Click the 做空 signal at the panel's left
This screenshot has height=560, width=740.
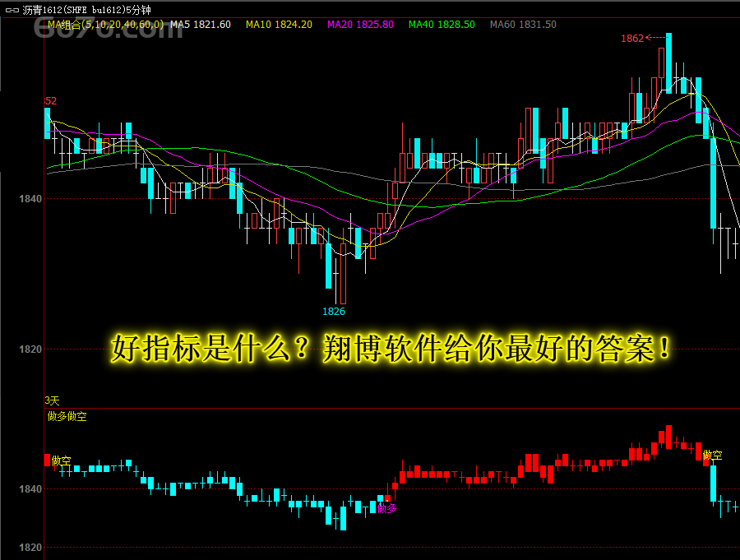(61, 460)
